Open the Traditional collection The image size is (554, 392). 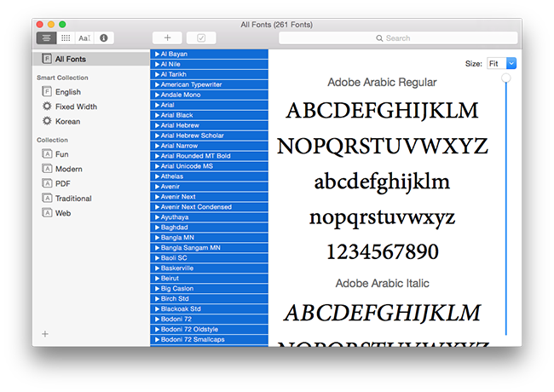pos(72,199)
